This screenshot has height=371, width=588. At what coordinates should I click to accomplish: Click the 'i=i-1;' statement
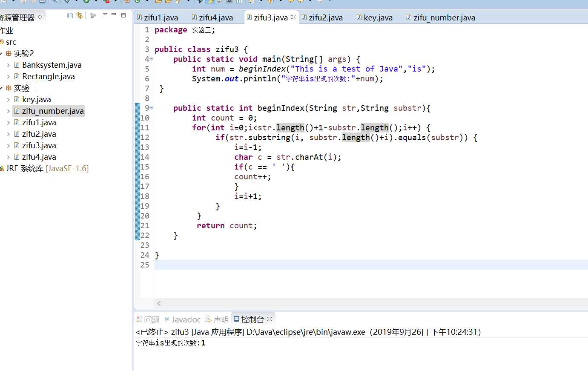coord(248,147)
